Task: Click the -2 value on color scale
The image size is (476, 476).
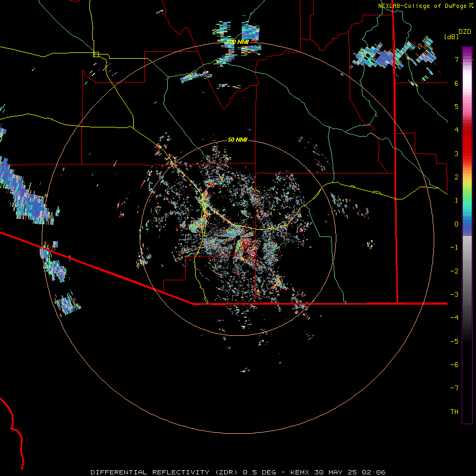Action: [x=454, y=271]
